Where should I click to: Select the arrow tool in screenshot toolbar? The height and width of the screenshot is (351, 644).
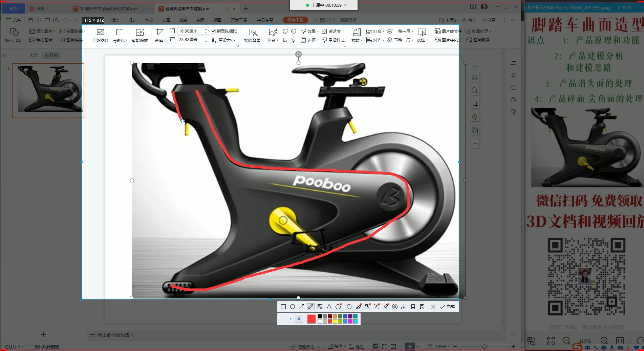pyautogui.click(x=302, y=307)
